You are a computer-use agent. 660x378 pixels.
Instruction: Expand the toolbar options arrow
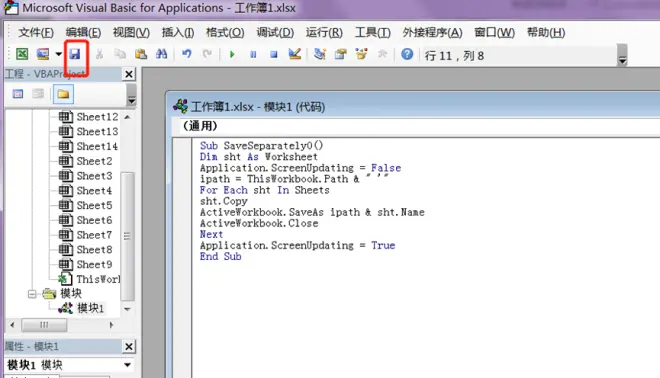[622, 55]
